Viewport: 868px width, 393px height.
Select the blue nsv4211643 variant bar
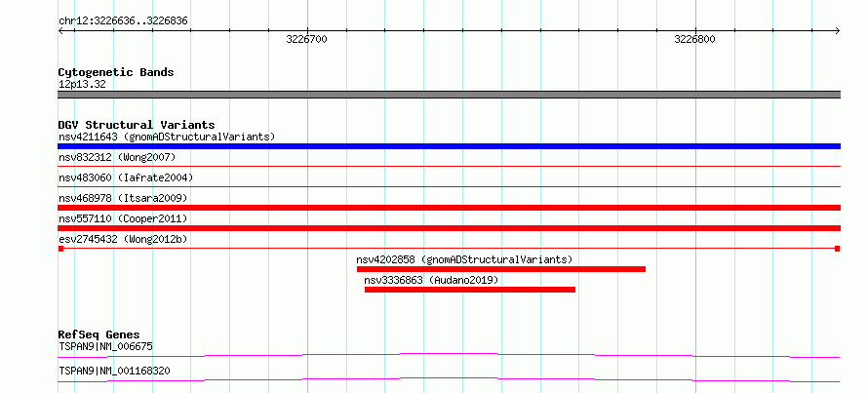tap(449, 146)
